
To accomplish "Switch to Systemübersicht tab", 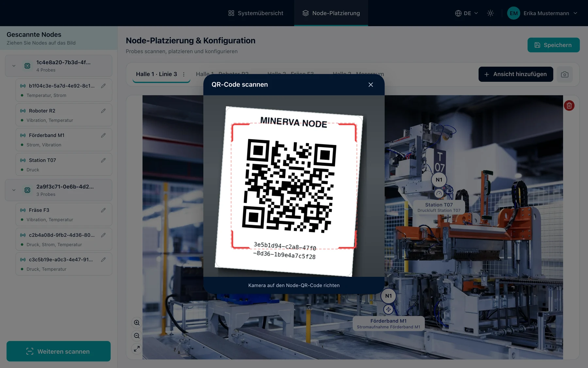I will coord(256,13).
